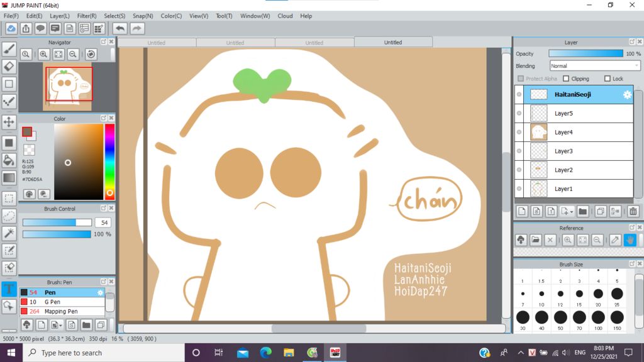The width and height of the screenshot is (644, 362).
Task: Open the Windows Start menu
Action: 11,353
